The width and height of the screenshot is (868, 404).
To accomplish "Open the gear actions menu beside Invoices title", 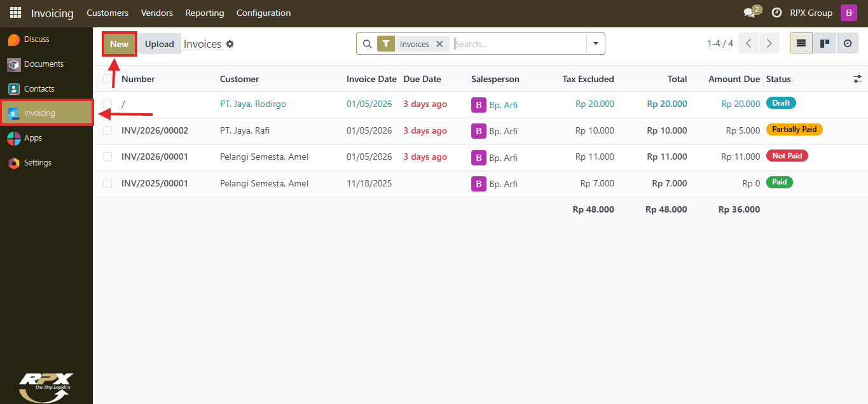I will point(230,44).
